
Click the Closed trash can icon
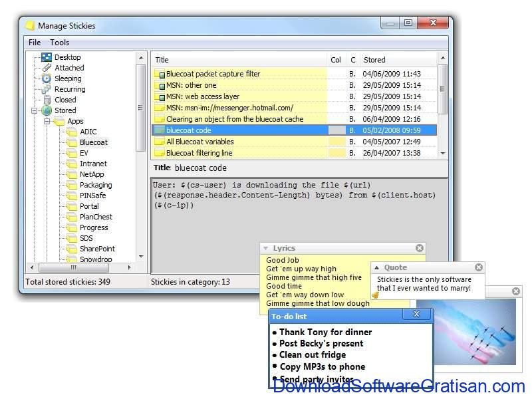tap(47, 100)
